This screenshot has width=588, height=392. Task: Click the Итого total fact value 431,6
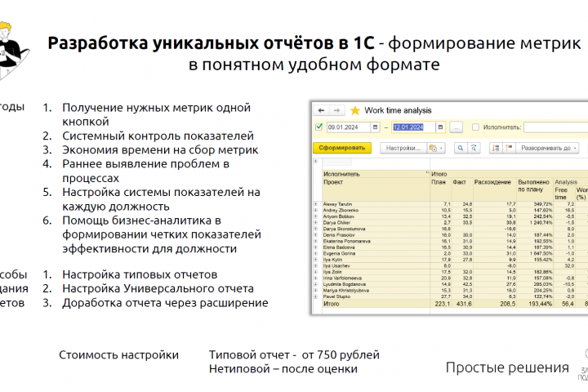[462, 304]
